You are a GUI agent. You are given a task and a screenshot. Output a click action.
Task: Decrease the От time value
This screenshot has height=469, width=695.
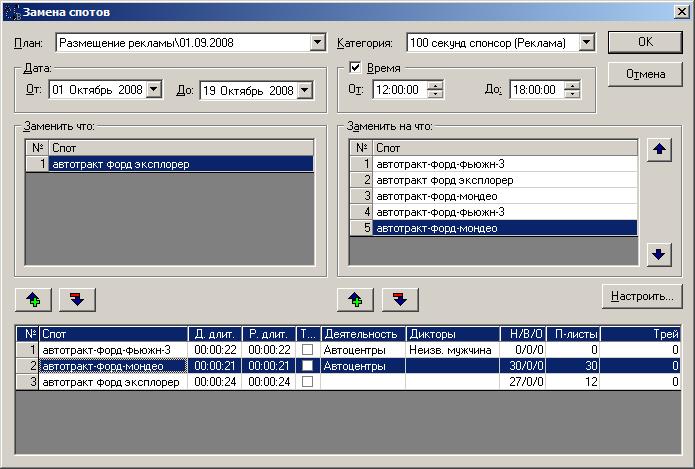pyautogui.click(x=435, y=94)
